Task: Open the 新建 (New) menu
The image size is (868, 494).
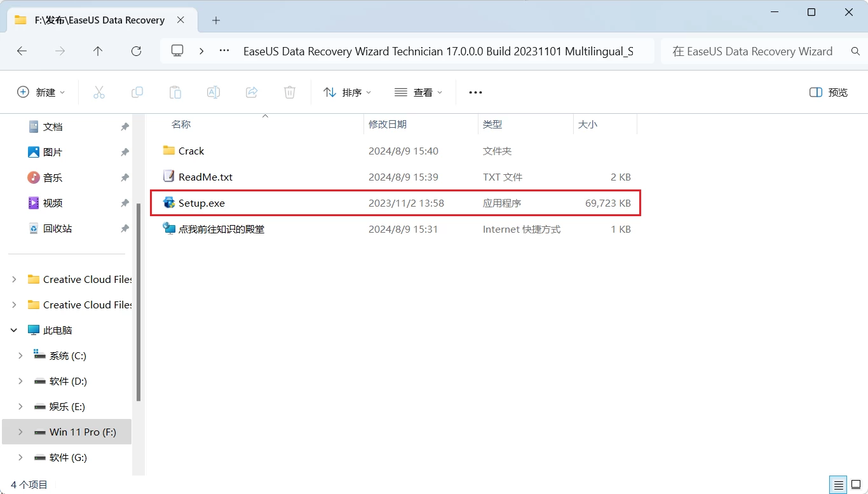Action: (x=41, y=92)
